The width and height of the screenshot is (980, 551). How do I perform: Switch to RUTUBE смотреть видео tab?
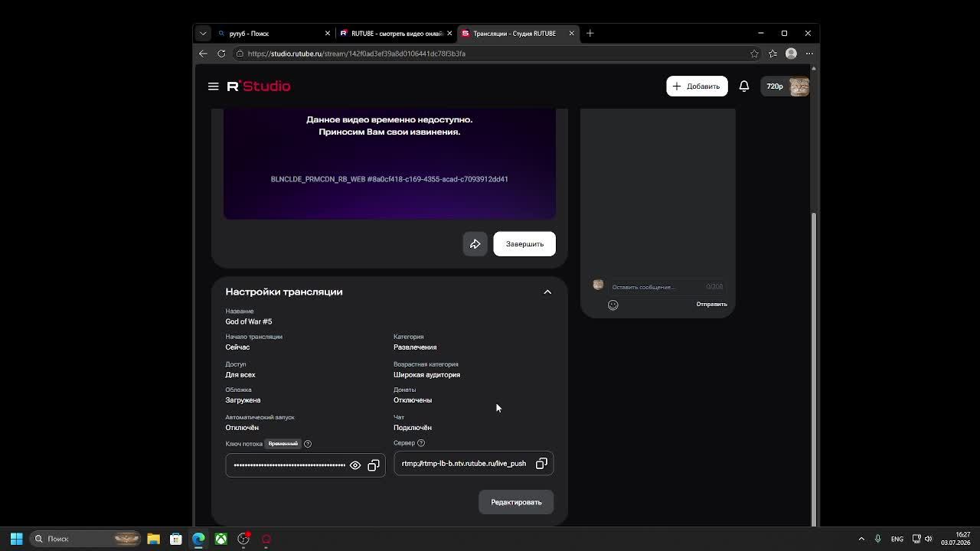coord(396,34)
